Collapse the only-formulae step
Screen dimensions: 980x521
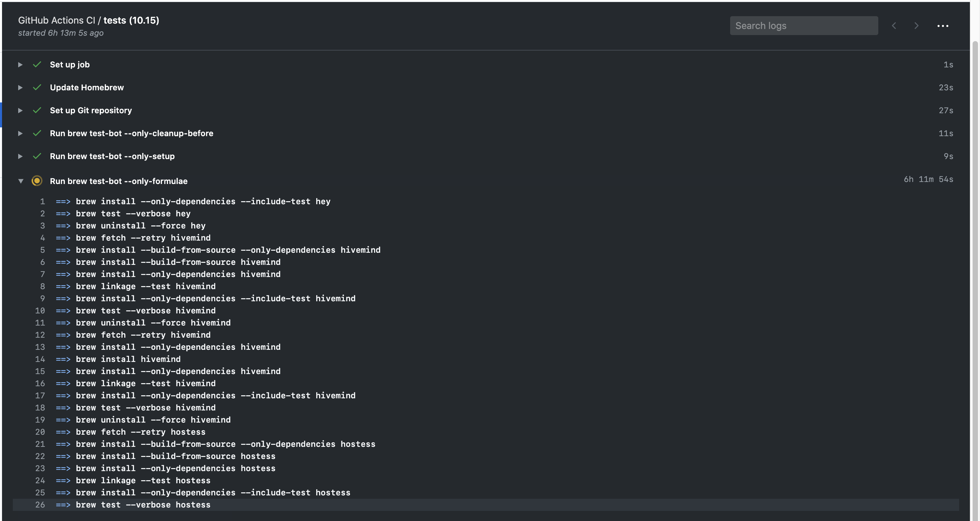(21, 181)
